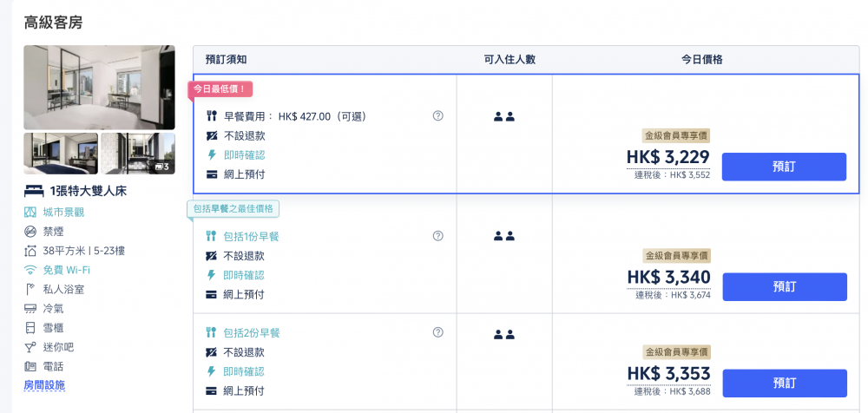Click the help icon beside breakfast fee HK$ 427.00

(437, 116)
